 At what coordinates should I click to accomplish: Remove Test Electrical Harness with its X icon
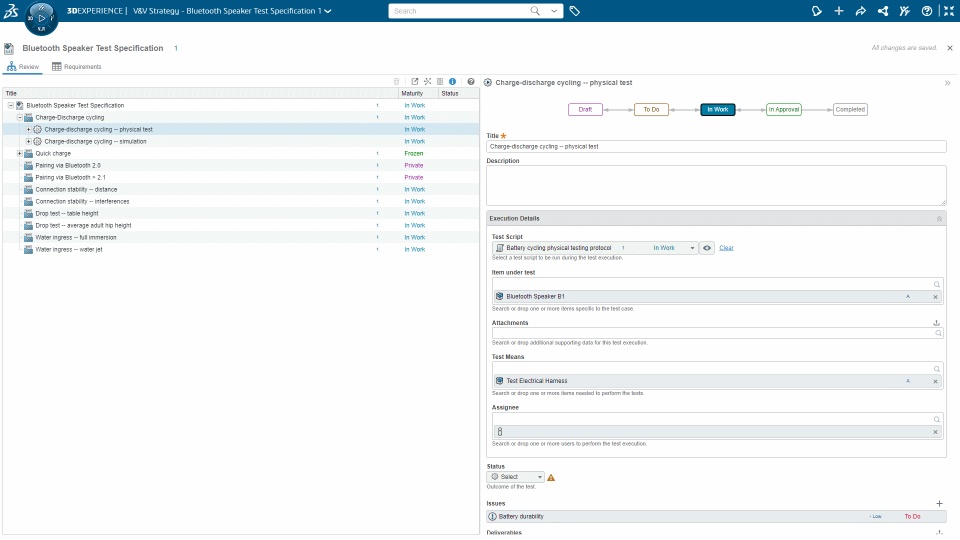click(x=936, y=381)
